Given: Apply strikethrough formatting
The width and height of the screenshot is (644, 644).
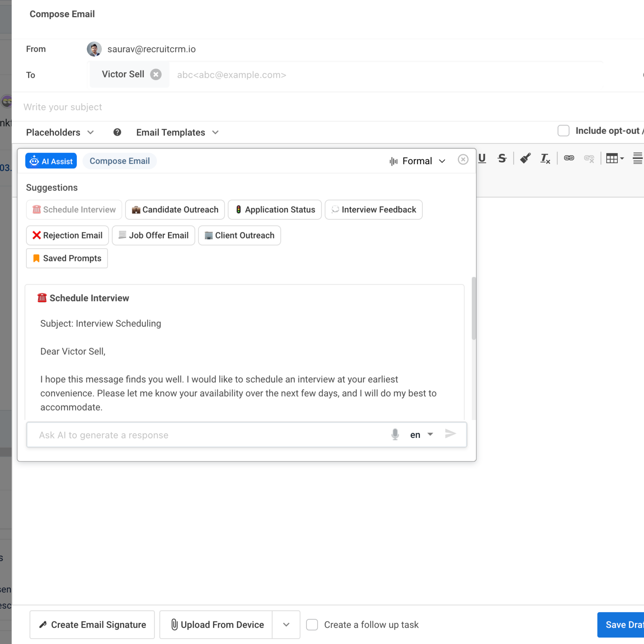Looking at the screenshot, I should 502,158.
